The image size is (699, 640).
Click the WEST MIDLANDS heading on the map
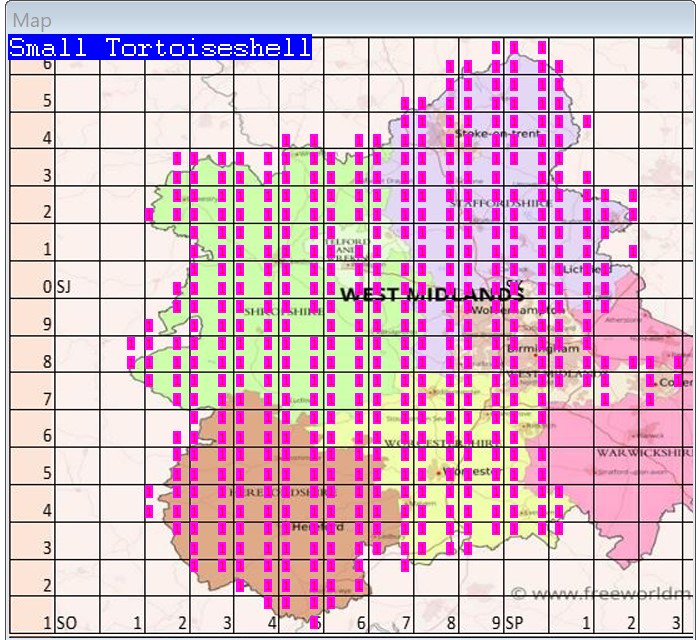[431, 294]
